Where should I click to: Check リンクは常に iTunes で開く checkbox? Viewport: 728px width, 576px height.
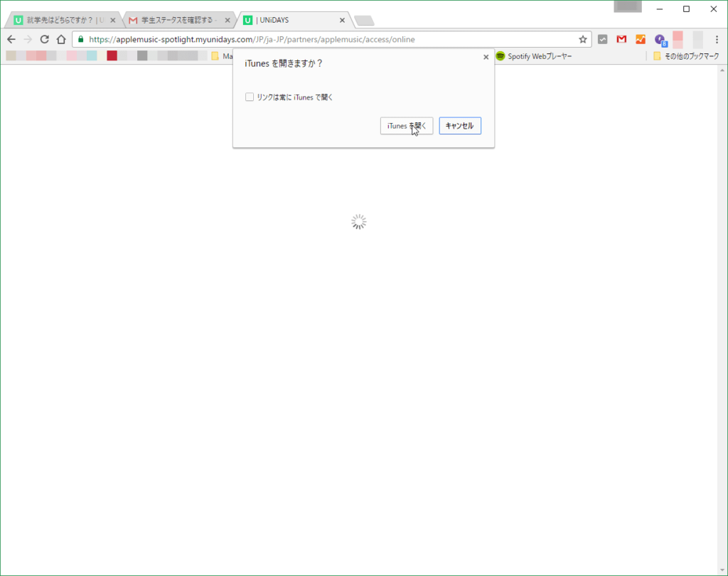250,97
